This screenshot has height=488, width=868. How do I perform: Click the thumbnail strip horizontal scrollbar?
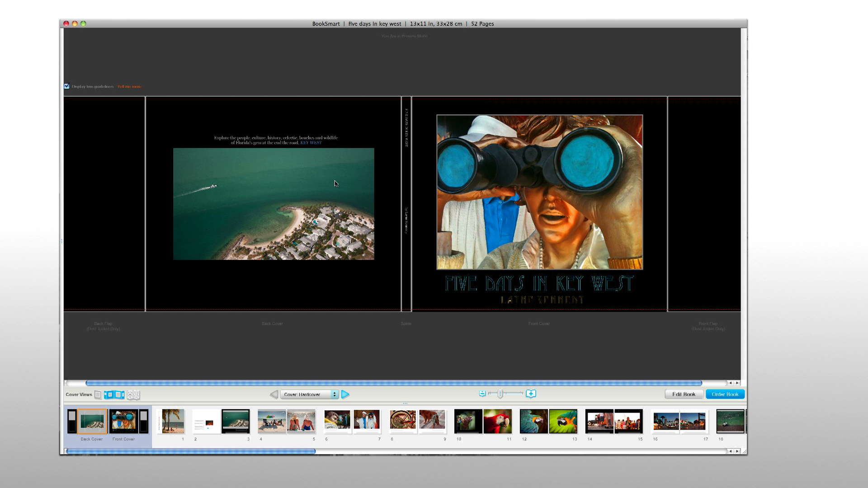point(191,451)
